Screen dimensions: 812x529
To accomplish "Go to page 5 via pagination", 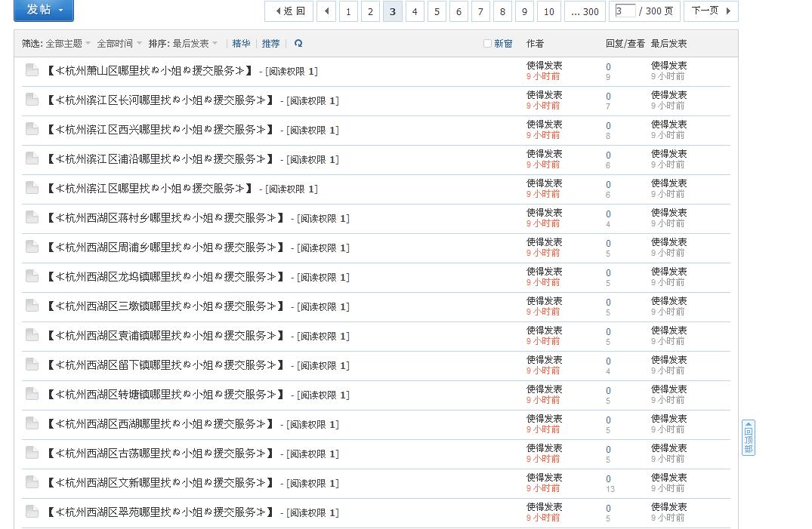I will (x=436, y=12).
